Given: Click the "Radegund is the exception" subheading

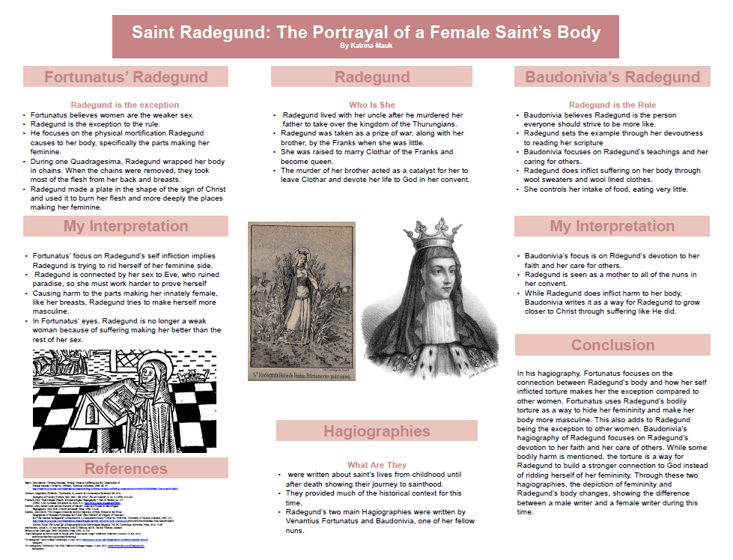Looking at the screenshot, I should click(x=125, y=105).
